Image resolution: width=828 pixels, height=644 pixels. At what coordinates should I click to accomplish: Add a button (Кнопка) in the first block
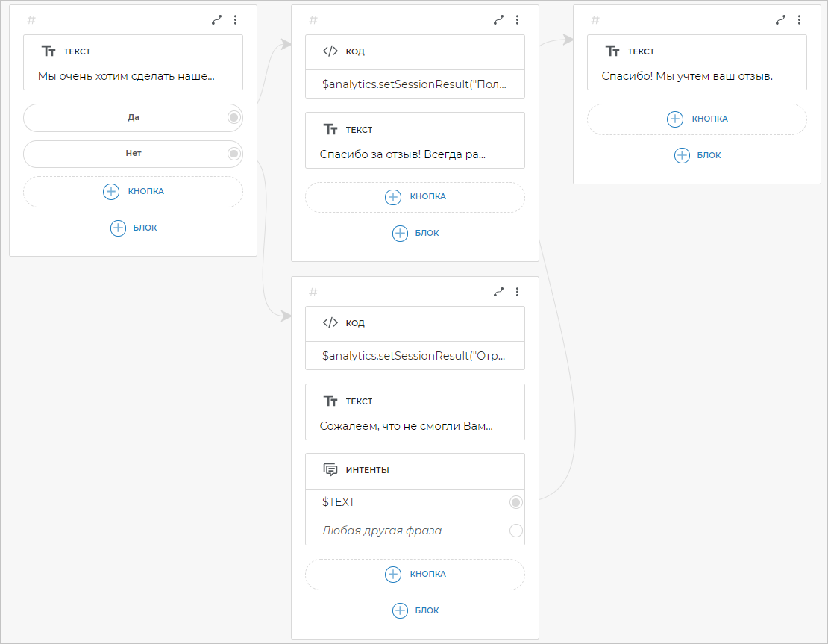133,191
